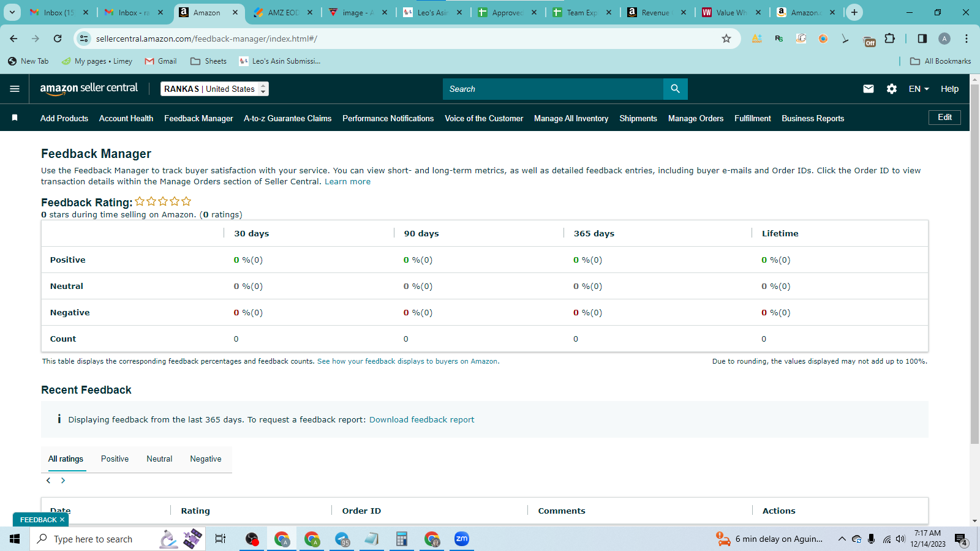Open the RANKAS United States account selector

coord(214,89)
